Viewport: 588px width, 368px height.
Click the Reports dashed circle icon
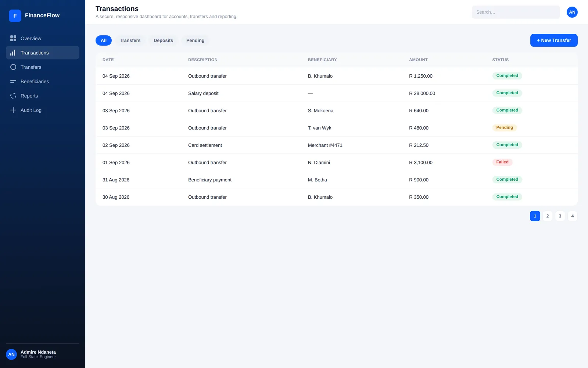13,96
